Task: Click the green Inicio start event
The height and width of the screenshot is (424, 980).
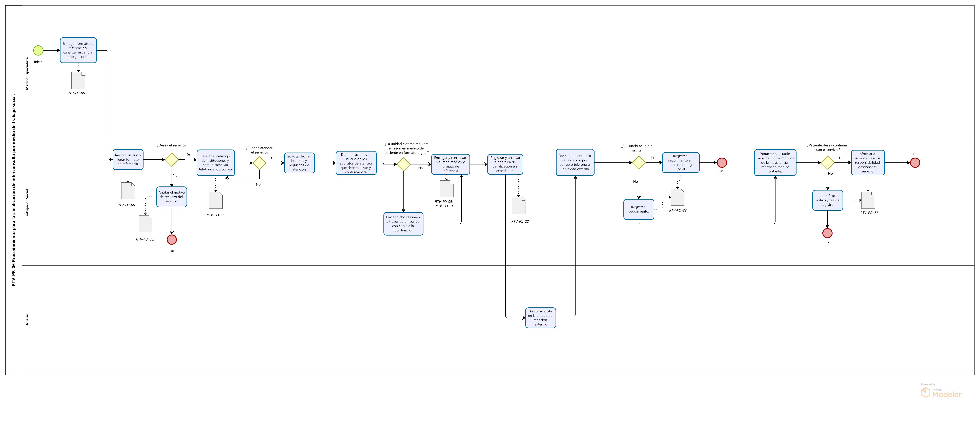Action: pyautogui.click(x=38, y=50)
